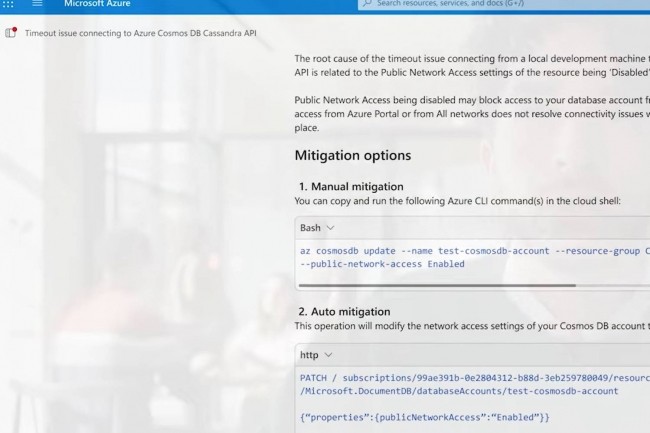Click the Microsoft Azure home title
Viewport: 650px width, 433px height.
[97, 3]
